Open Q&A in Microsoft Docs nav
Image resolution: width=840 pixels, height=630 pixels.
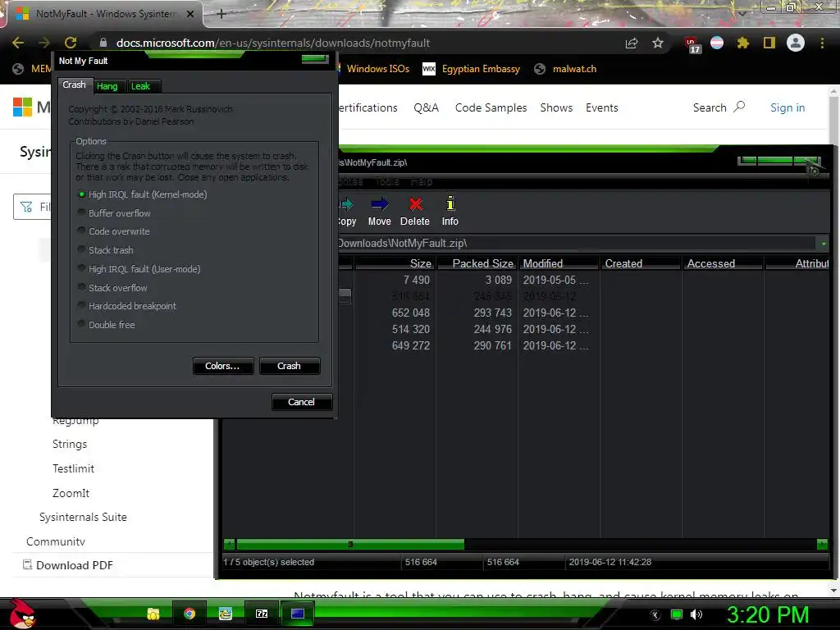pos(427,107)
